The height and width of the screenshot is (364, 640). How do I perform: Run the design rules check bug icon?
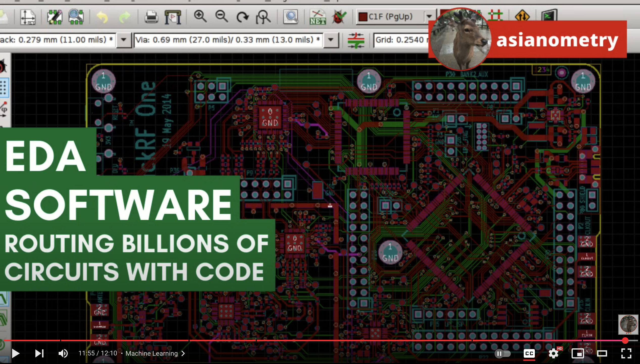pyautogui.click(x=339, y=17)
